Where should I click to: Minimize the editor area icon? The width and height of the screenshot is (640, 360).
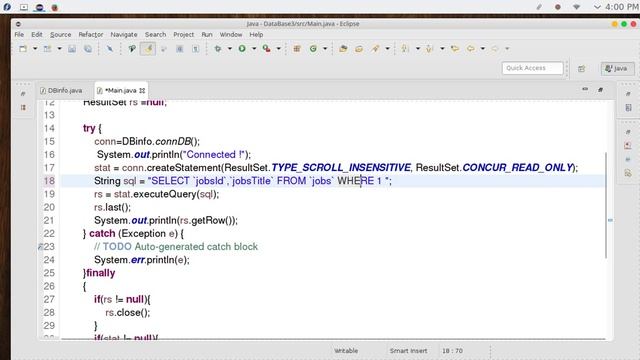click(585, 89)
